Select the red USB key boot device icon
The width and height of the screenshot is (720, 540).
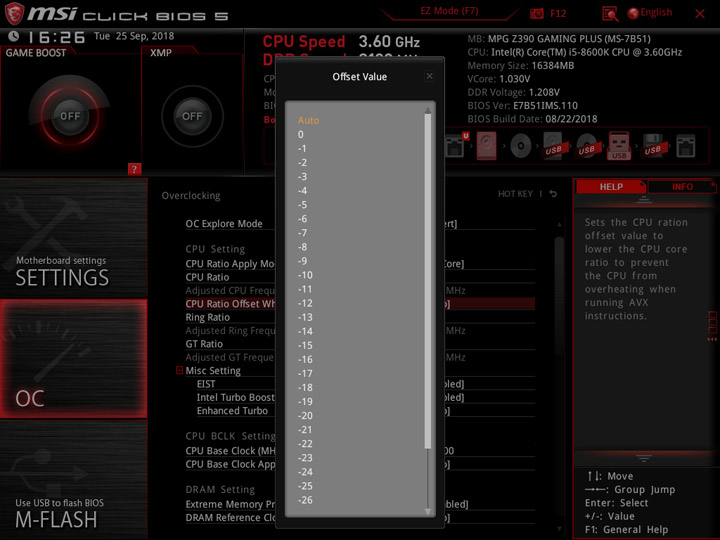click(619, 146)
